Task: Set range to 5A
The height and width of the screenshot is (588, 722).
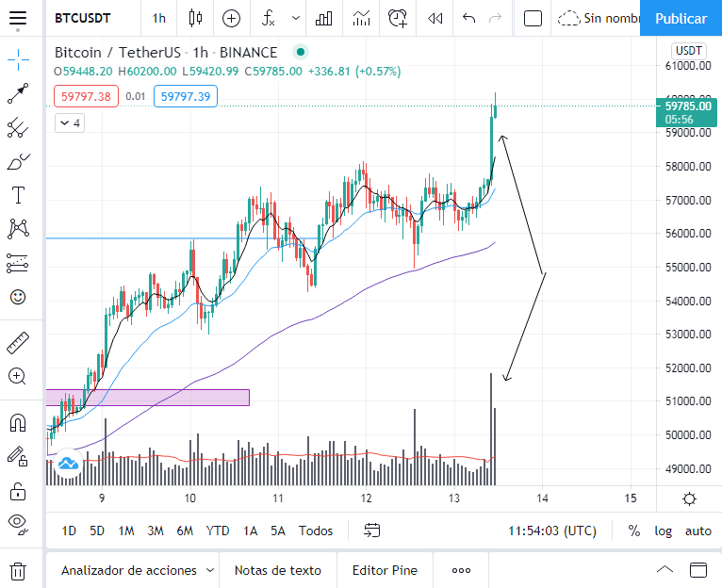Action: point(278,531)
